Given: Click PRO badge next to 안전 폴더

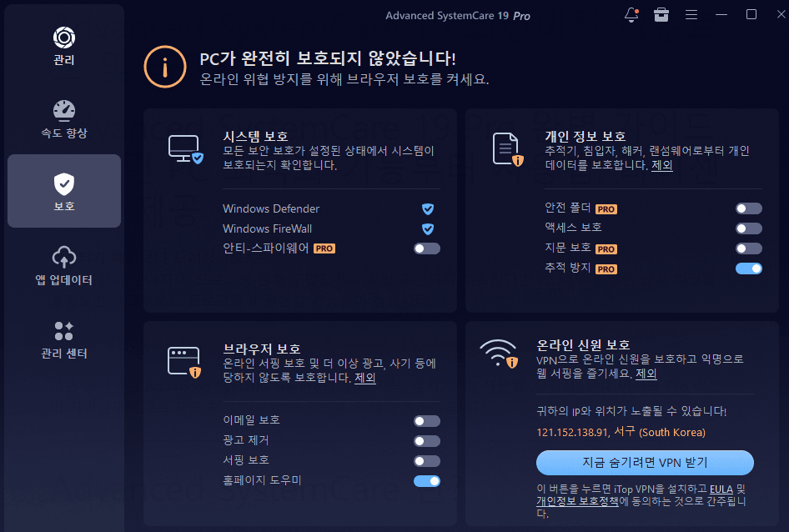Looking at the screenshot, I should 606,208.
